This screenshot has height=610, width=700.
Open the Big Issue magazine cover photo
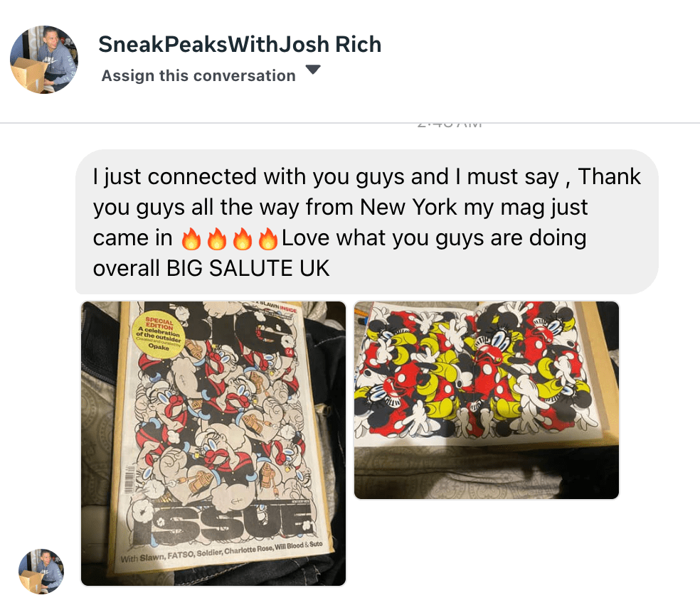213,444
